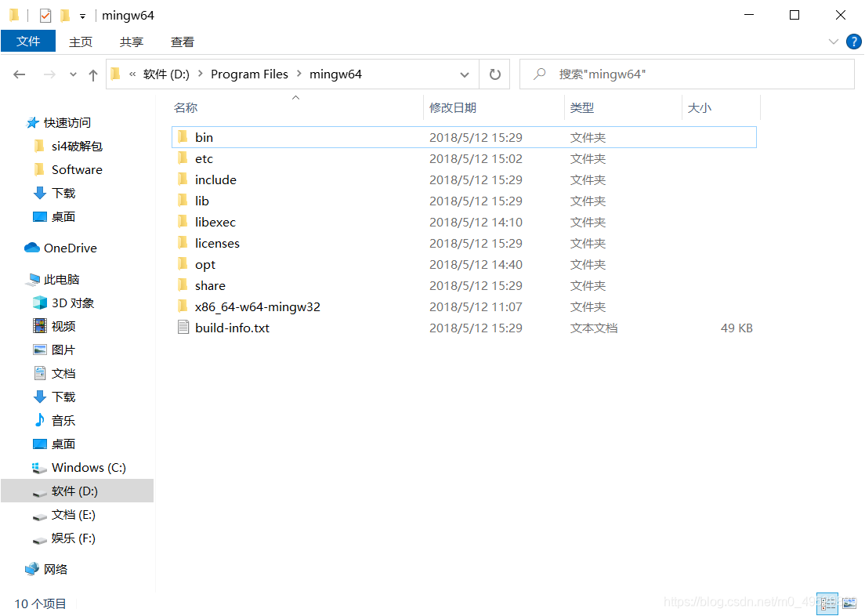The image size is (865, 616).
Task: Switch to details view in status bar
Action: 828,603
